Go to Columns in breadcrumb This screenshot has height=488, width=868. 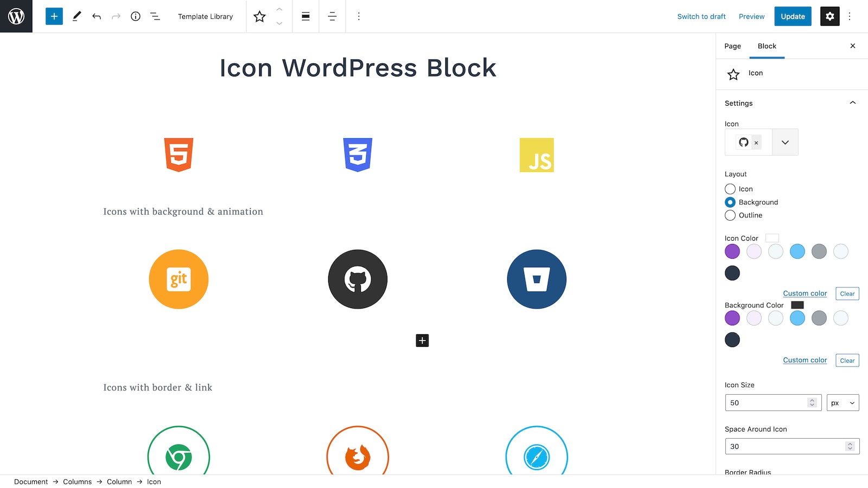[77, 481]
